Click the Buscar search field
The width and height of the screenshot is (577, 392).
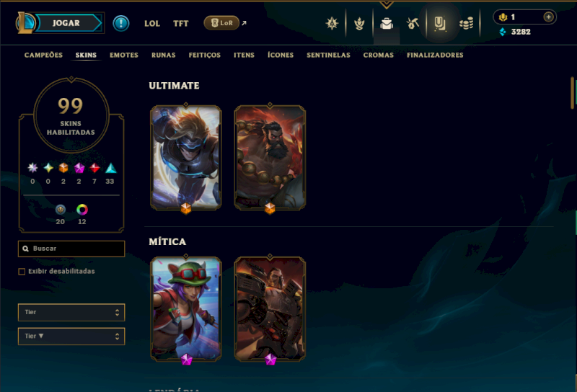coord(71,249)
